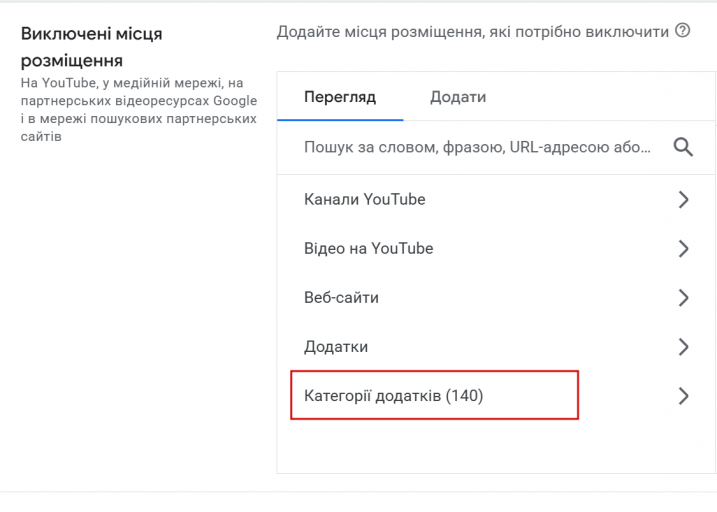Expand chevron for Веб-сайти
Image resolution: width=717 pixels, height=512 pixels.
tap(683, 298)
